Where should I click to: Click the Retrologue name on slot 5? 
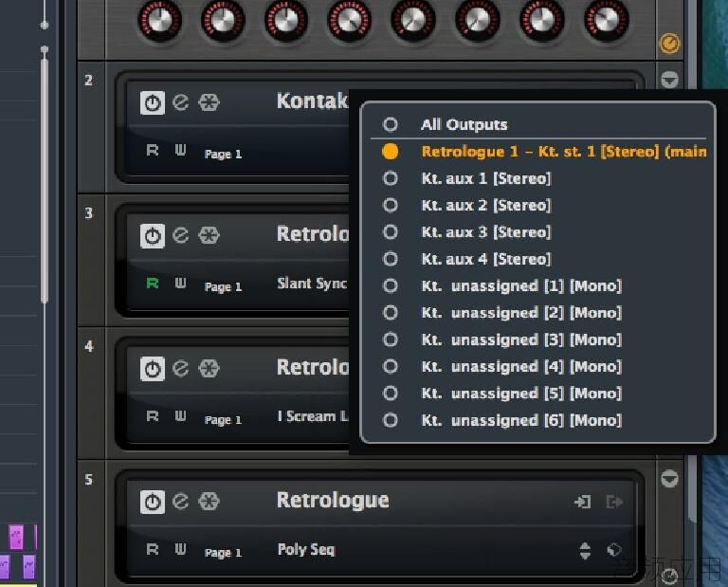coord(333,500)
